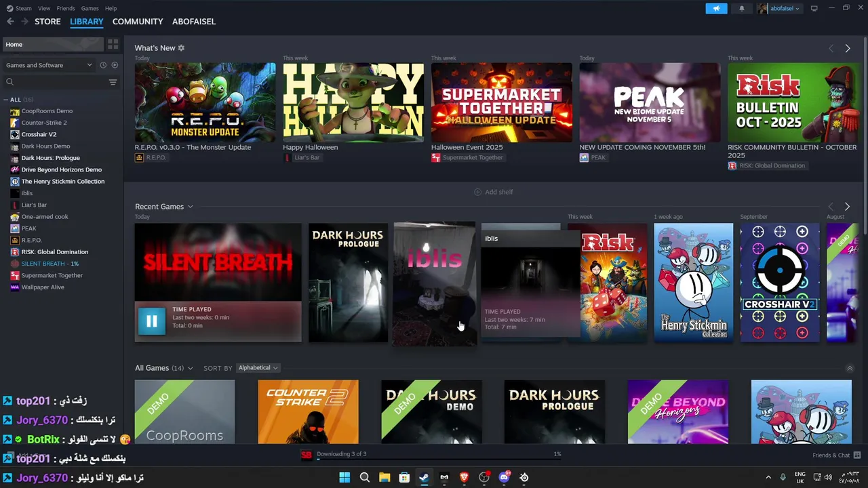The image size is (868, 488).
Task: Go to next Recent Games page
Action: pyautogui.click(x=847, y=206)
